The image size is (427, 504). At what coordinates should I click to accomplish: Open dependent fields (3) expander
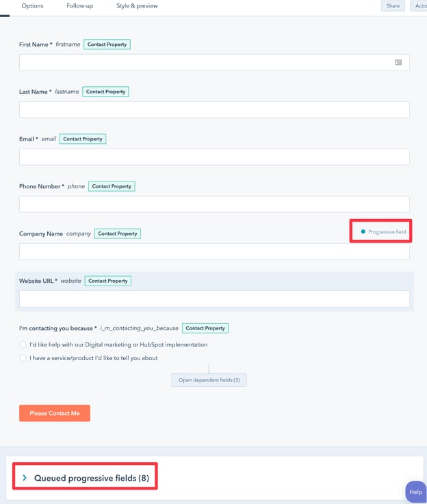209,380
